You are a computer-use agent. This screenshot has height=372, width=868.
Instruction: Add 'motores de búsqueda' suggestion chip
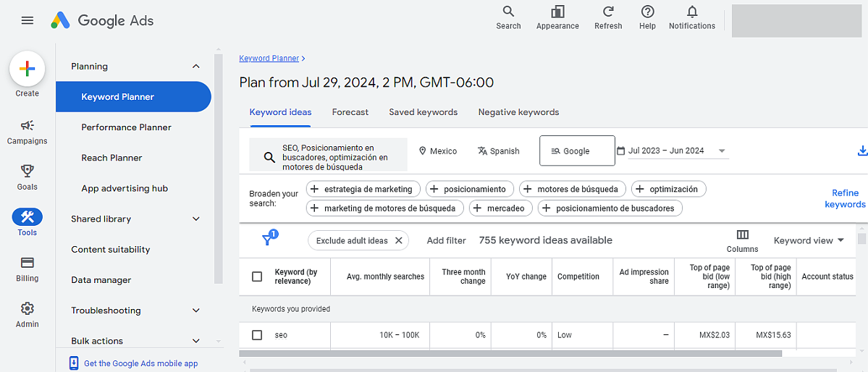coord(573,190)
